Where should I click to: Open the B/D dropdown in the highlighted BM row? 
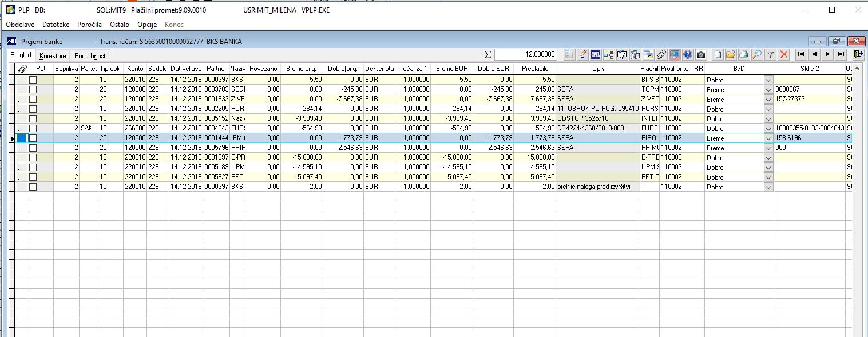pyautogui.click(x=768, y=138)
